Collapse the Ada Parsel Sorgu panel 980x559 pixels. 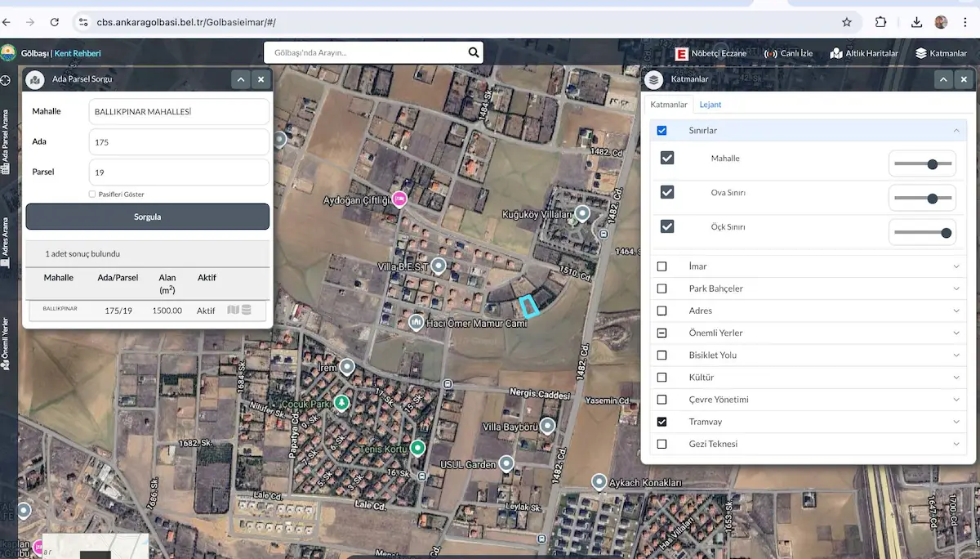pos(240,79)
